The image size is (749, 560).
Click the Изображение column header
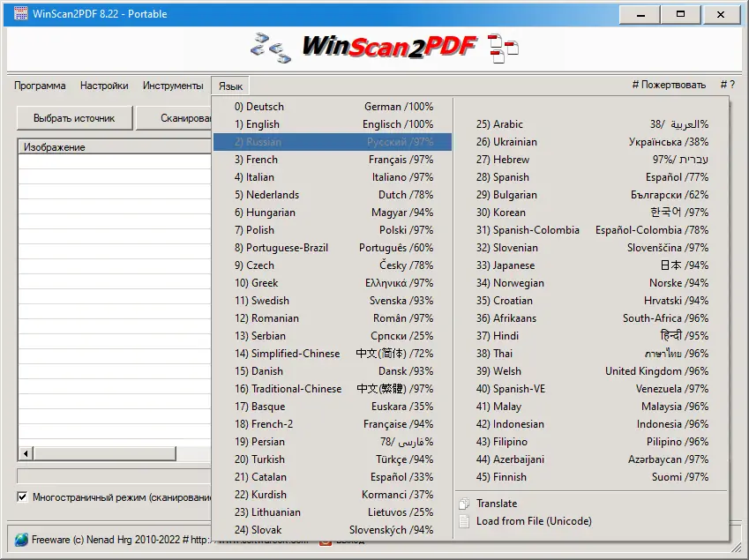(x=115, y=147)
